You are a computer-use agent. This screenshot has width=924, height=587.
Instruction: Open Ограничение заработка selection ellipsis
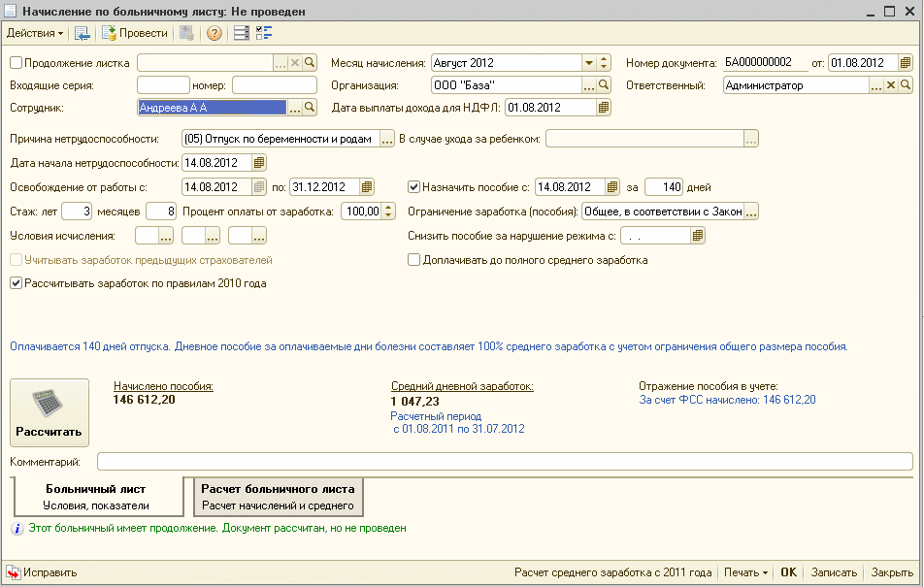[x=751, y=212]
